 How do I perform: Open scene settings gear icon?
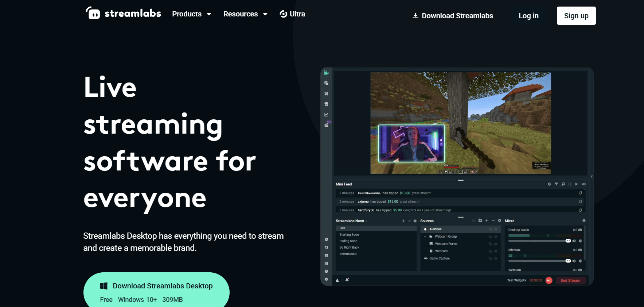[x=415, y=221]
